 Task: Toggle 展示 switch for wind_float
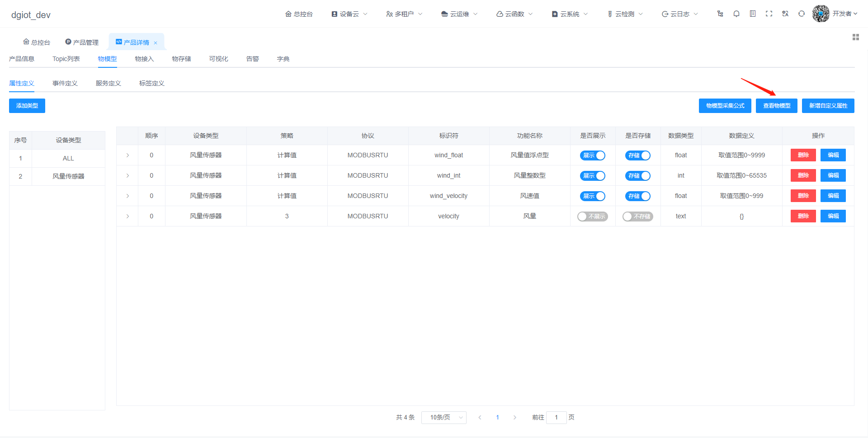click(x=593, y=155)
